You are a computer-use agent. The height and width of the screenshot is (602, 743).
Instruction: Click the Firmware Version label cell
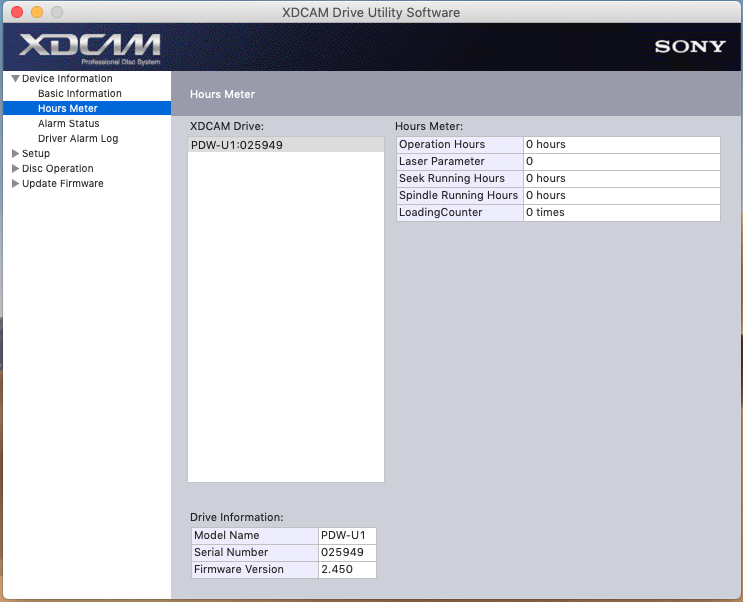(x=255, y=570)
